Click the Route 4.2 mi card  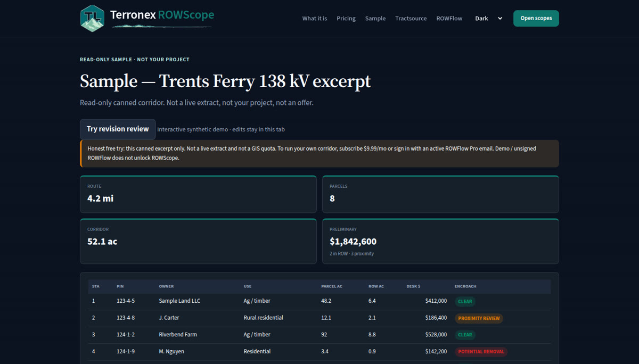198,194
